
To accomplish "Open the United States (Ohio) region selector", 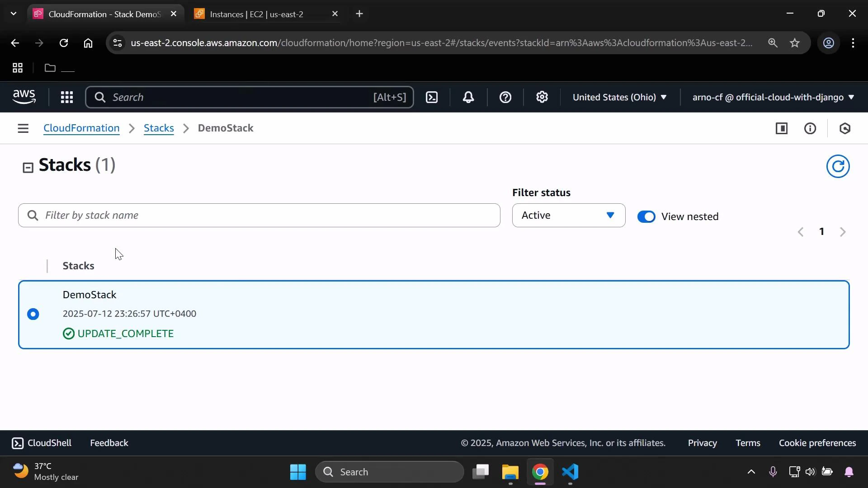I will (619, 97).
